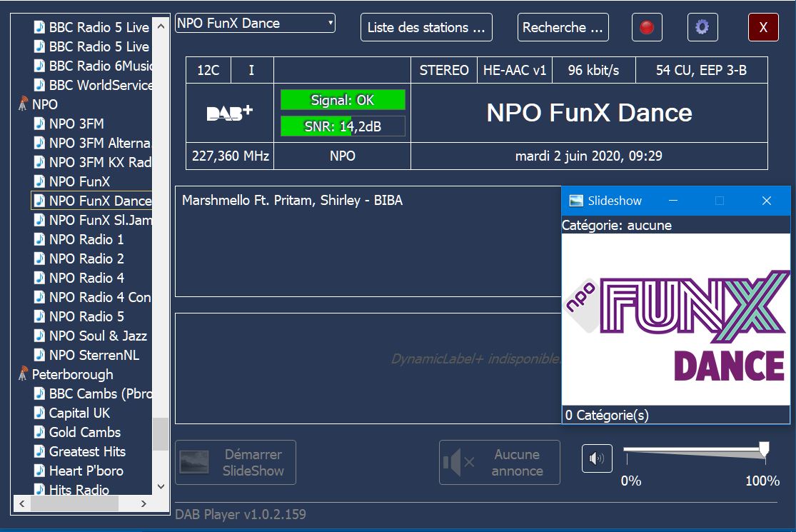796x532 pixels.
Task: Select NPO Soul & Jazz station
Action: pos(98,336)
